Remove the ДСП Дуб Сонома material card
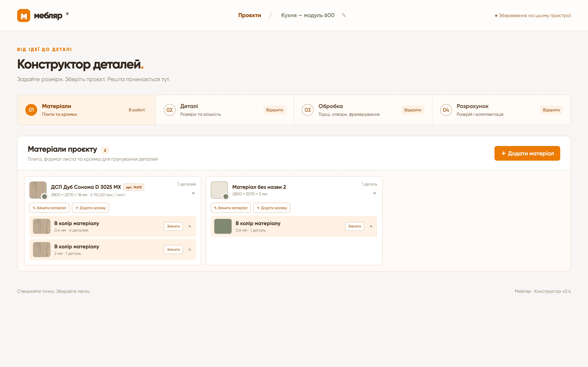 coord(193,193)
